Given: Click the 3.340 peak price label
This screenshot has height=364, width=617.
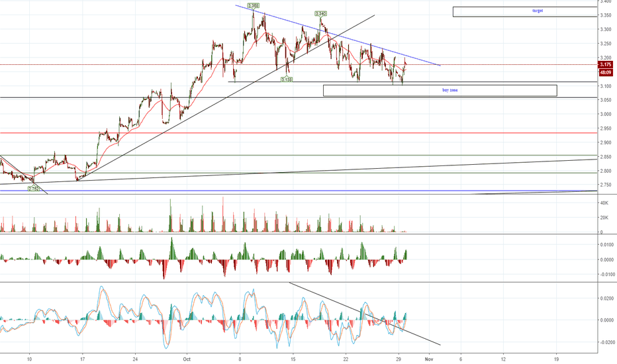Looking at the screenshot, I should (320, 14).
